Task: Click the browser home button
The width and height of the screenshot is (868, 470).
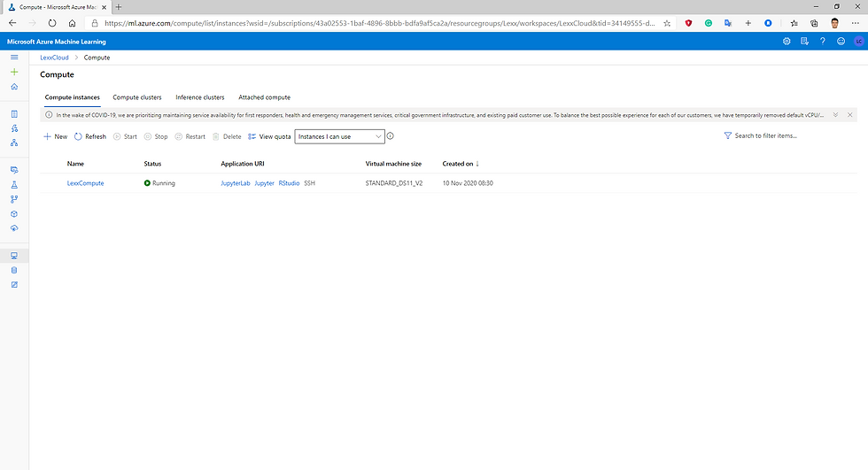Action: (72, 23)
